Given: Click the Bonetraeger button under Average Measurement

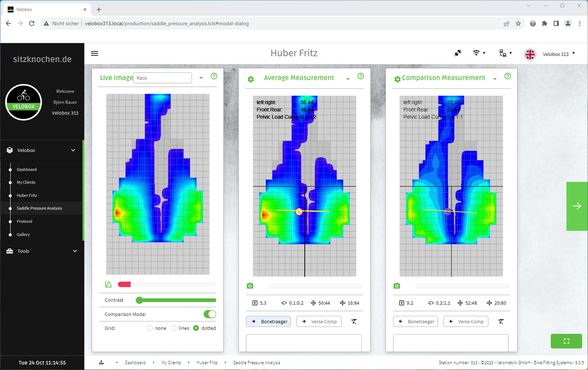Looking at the screenshot, I should point(269,322).
